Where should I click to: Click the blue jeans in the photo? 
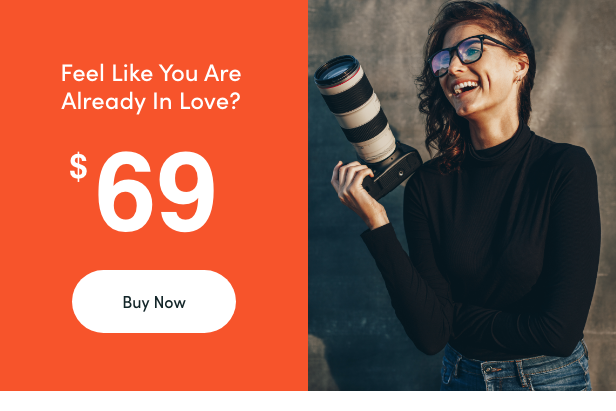[516, 369]
